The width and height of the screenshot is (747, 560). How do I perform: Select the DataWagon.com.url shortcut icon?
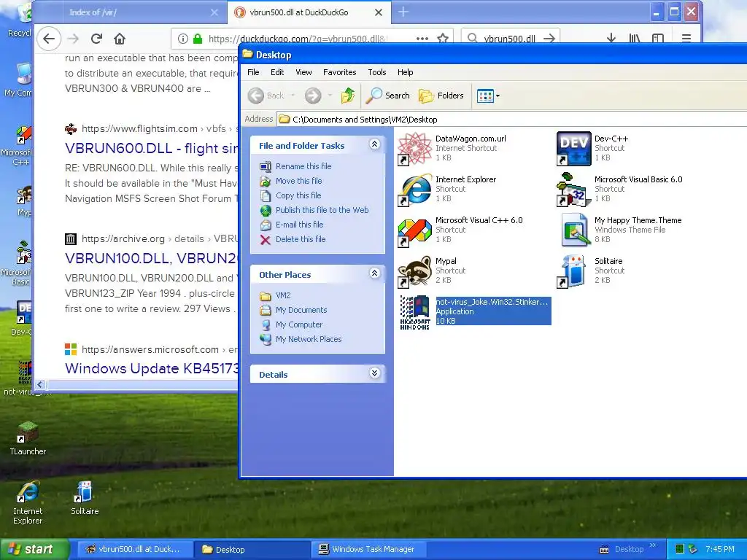click(415, 149)
